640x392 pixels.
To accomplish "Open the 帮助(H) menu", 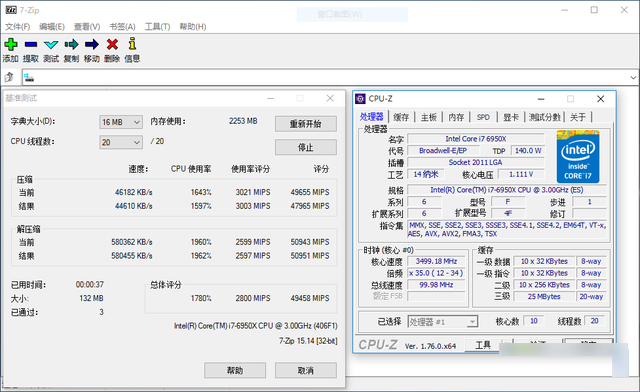I will [193, 27].
